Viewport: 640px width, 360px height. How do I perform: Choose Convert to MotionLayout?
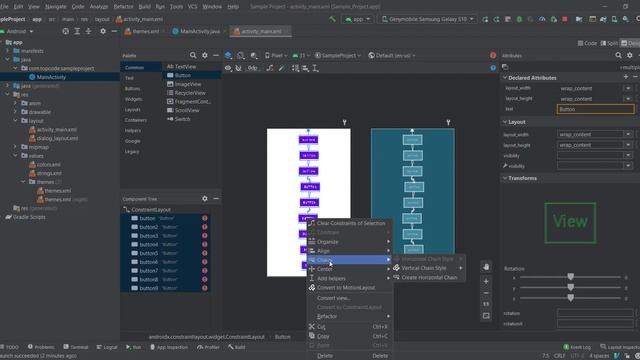[350, 288]
